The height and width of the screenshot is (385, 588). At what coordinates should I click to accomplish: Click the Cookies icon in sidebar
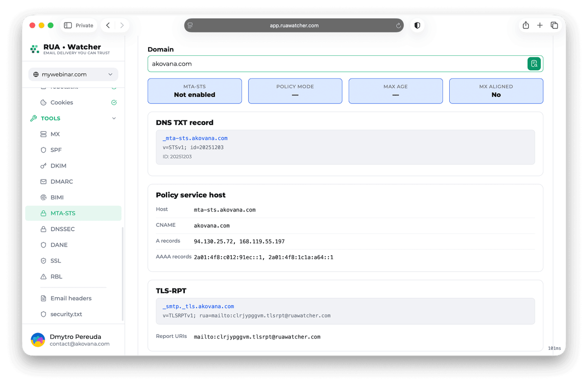[44, 102]
